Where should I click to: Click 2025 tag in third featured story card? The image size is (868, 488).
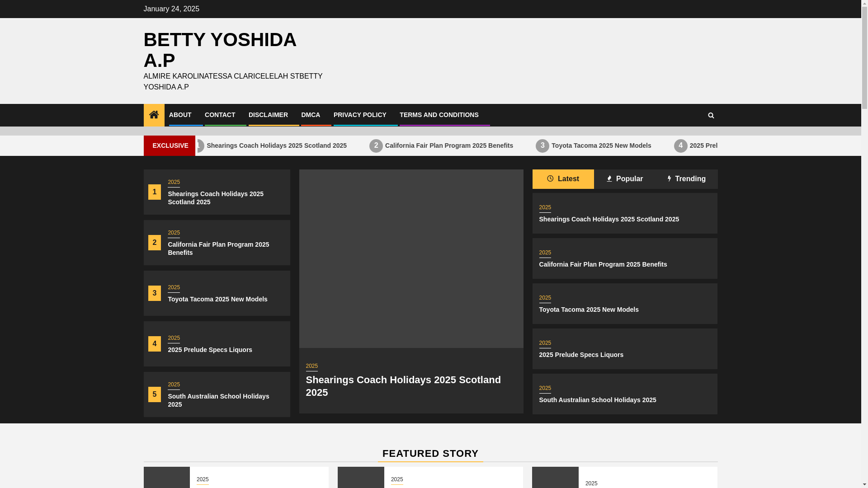(x=591, y=483)
